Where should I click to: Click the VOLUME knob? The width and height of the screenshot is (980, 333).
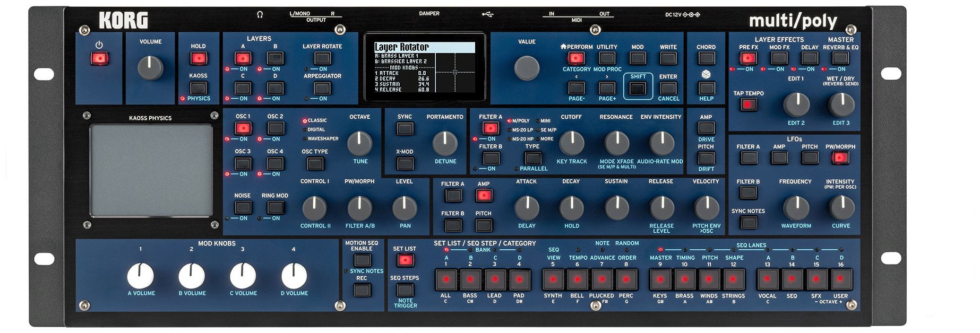[x=150, y=68]
